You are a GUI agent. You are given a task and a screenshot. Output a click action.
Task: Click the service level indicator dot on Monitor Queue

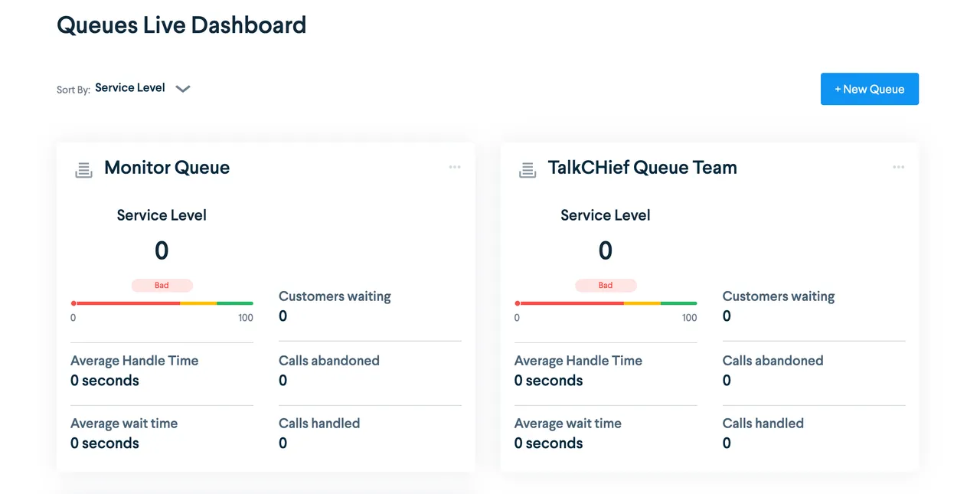[73, 303]
